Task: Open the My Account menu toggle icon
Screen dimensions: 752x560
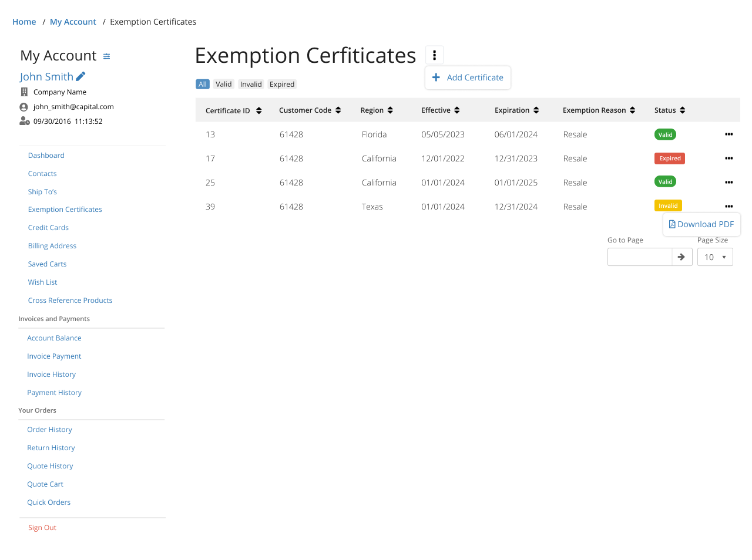Action: pyautogui.click(x=106, y=56)
